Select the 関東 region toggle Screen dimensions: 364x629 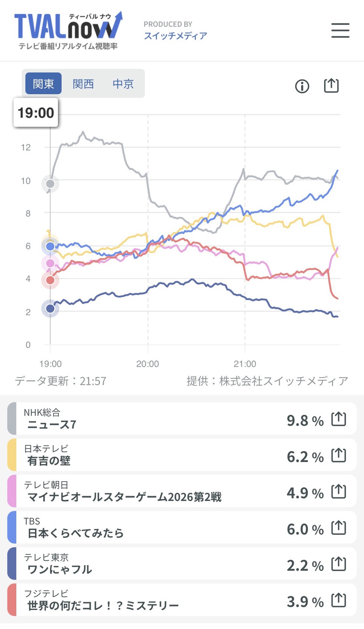[x=44, y=84]
